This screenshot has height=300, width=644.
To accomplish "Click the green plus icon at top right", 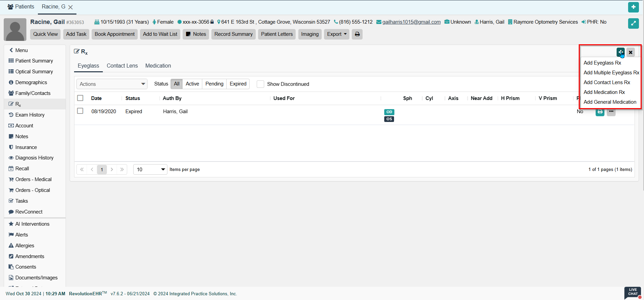I will (633, 7).
